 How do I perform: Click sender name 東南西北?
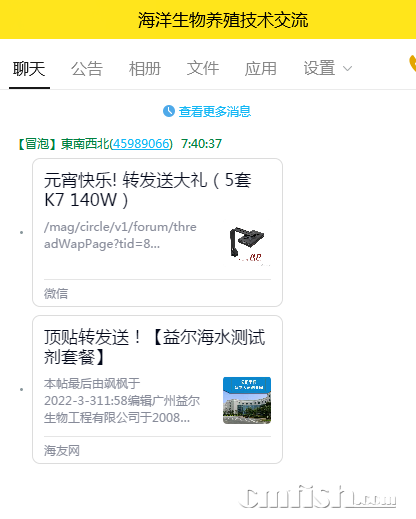coord(85,144)
